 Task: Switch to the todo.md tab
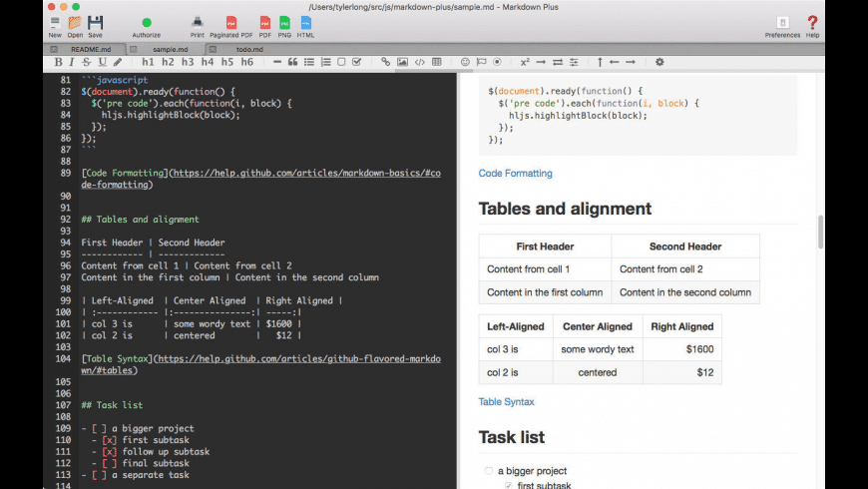pyautogui.click(x=249, y=48)
